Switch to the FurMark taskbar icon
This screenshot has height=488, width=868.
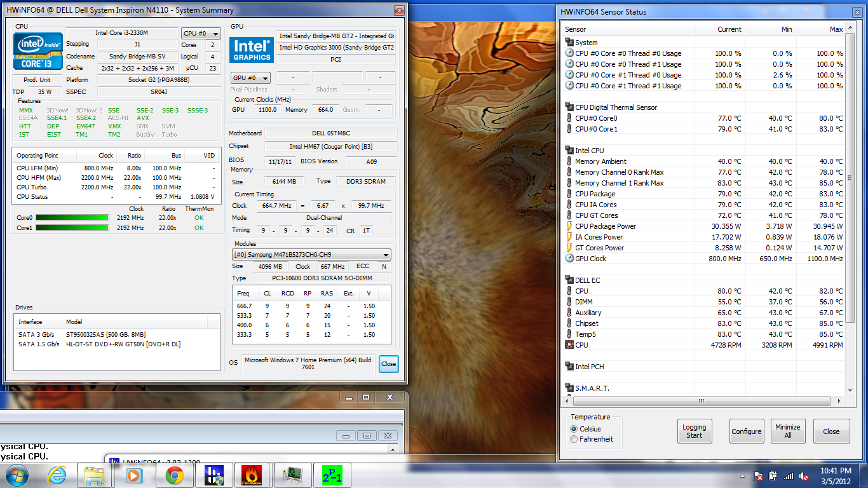click(252, 475)
